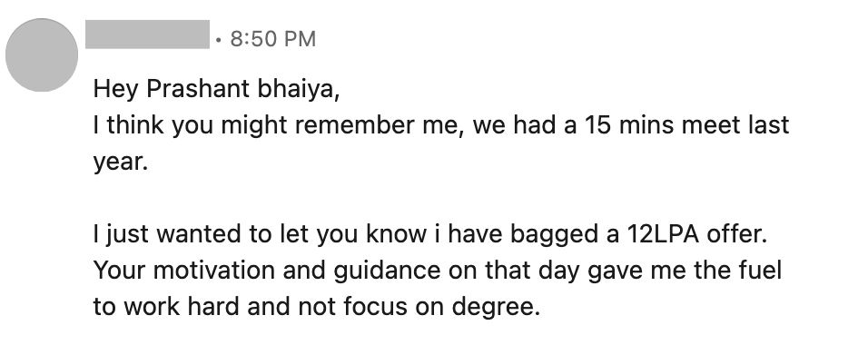Click the words 'I just wanted' starting paragraph

(x=168, y=235)
